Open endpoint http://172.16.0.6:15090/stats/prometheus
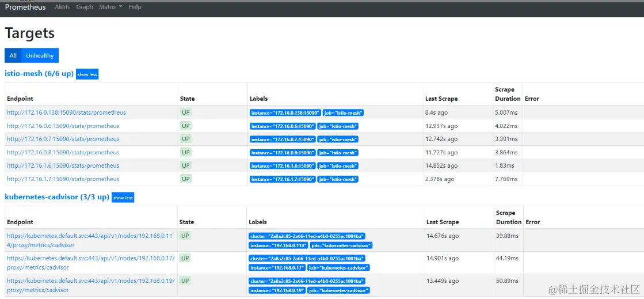The image size is (644, 299). click(63, 126)
